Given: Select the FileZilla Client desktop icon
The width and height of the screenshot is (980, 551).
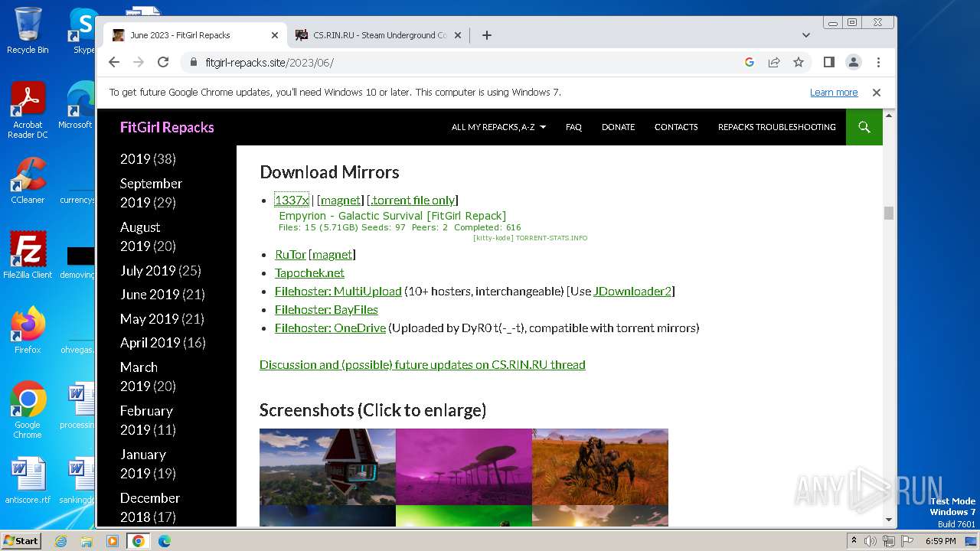Looking at the screenshot, I should tap(28, 256).
